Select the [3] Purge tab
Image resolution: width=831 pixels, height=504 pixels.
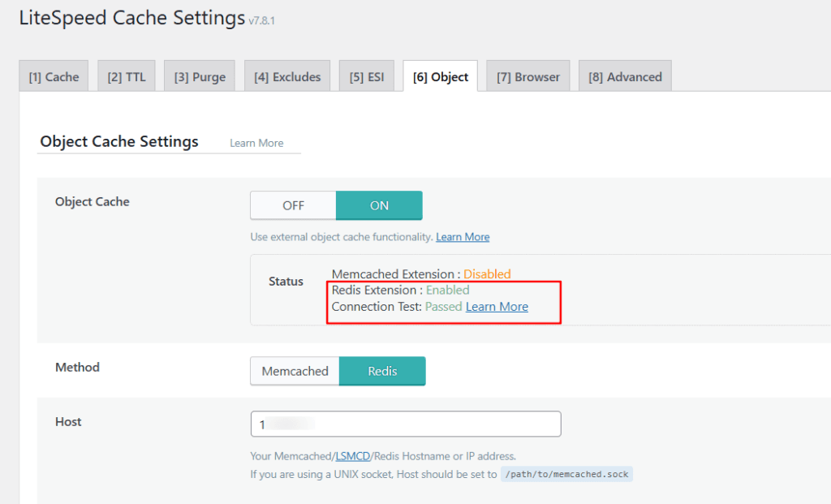[x=199, y=75]
